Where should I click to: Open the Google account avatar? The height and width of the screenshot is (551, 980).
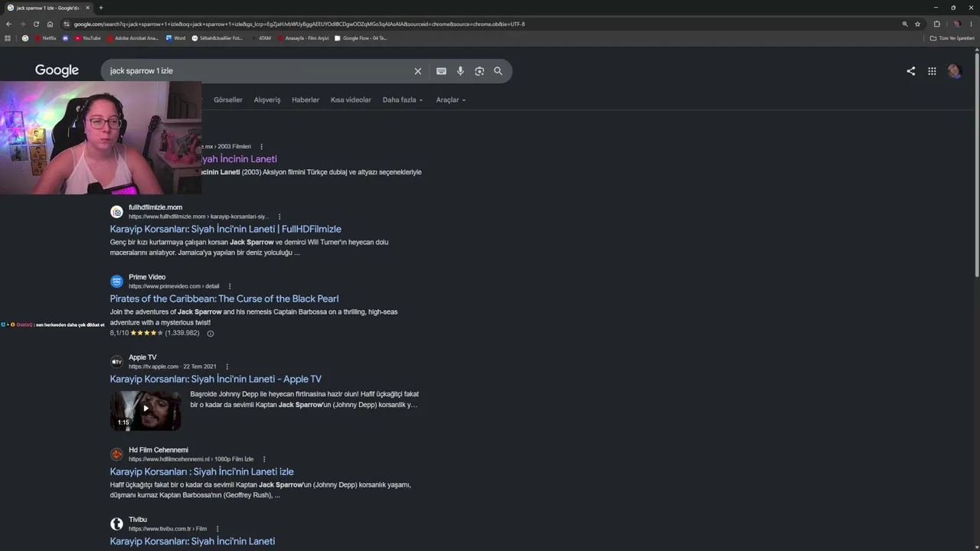[954, 71]
